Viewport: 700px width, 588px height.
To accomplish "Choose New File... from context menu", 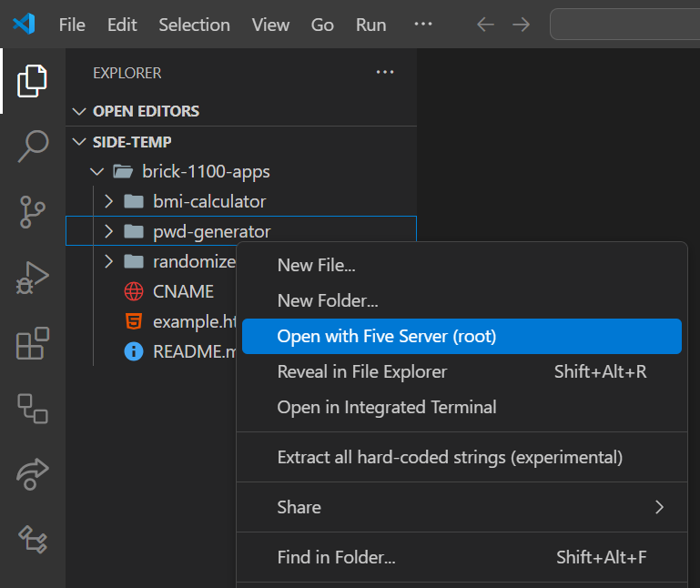I will click(462, 265).
